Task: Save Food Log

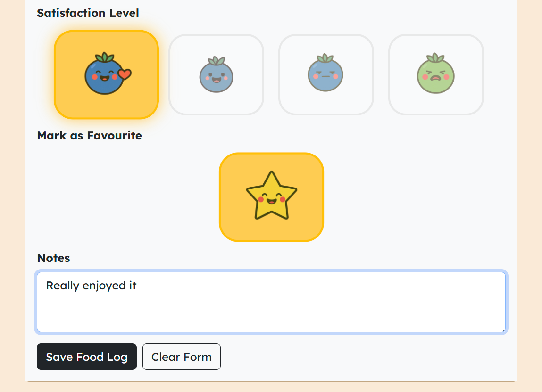Action: [x=87, y=356]
